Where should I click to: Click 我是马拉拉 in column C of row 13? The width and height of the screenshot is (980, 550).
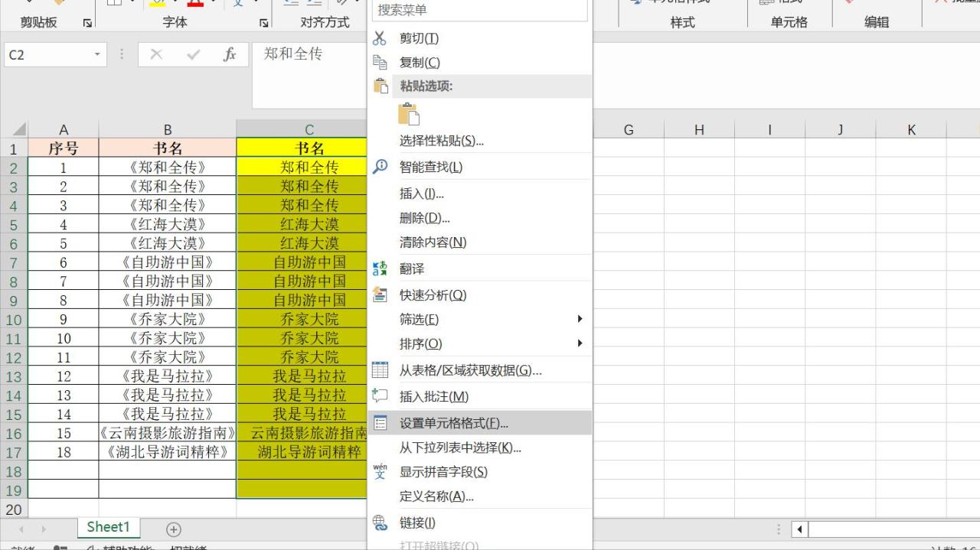tap(302, 376)
